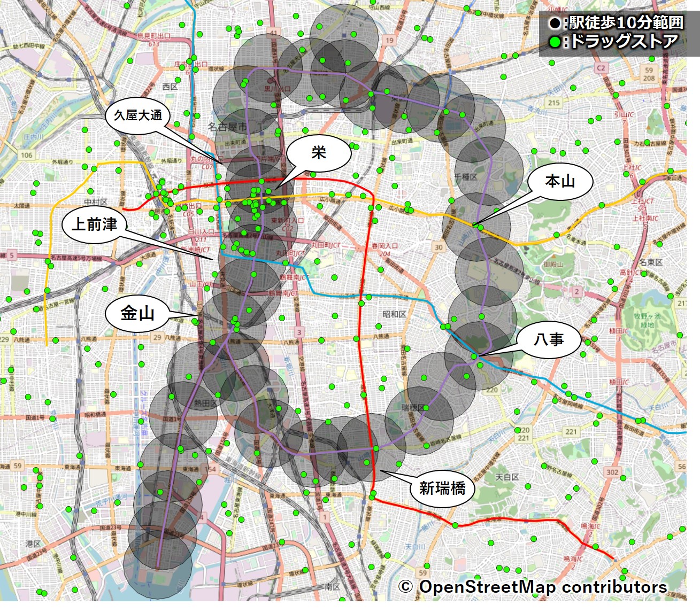Click the 千種区 ward label
Viewport: 700px width, 613px height.
click(x=466, y=176)
